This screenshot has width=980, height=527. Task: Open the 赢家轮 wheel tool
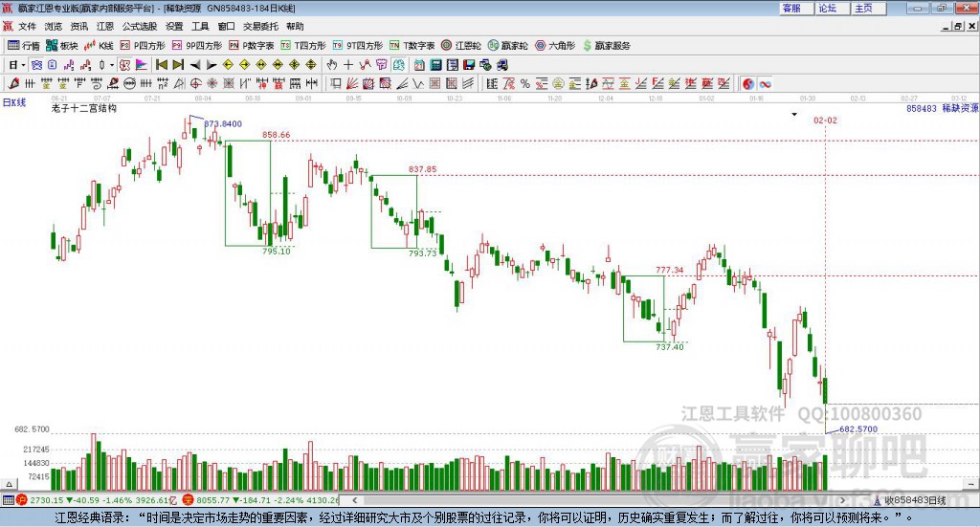click(x=507, y=46)
